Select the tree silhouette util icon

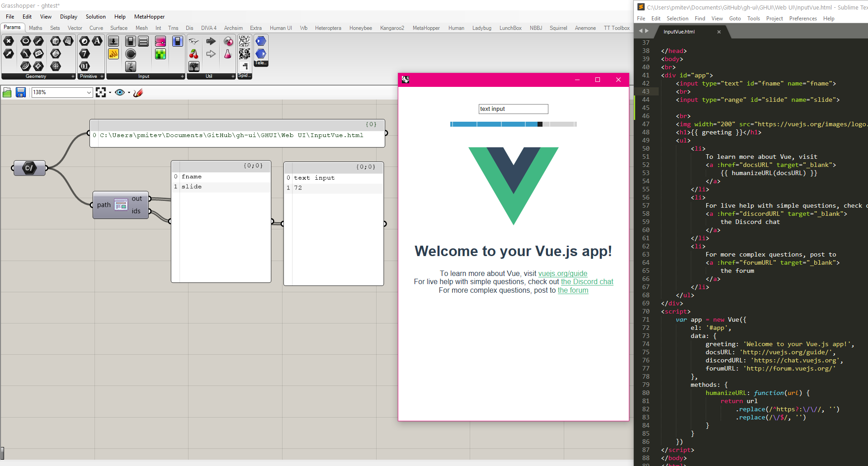pyautogui.click(x=194, y=67)
